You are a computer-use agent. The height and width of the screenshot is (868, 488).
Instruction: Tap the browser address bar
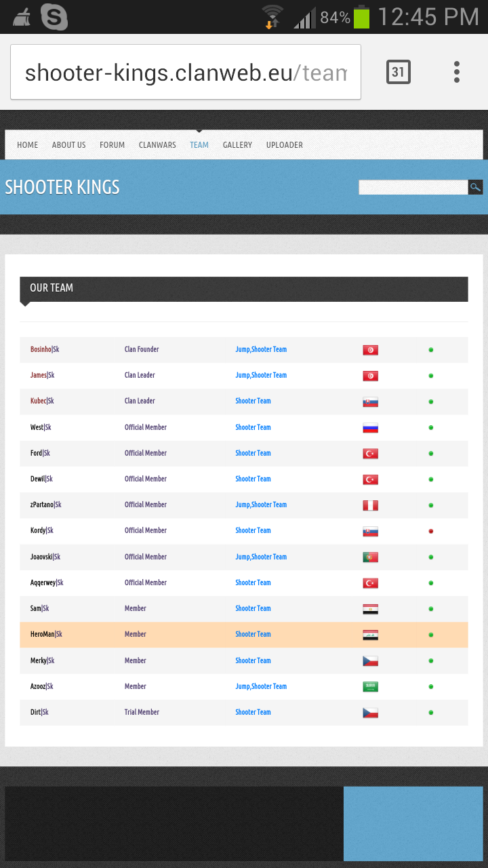coord(186,72)
